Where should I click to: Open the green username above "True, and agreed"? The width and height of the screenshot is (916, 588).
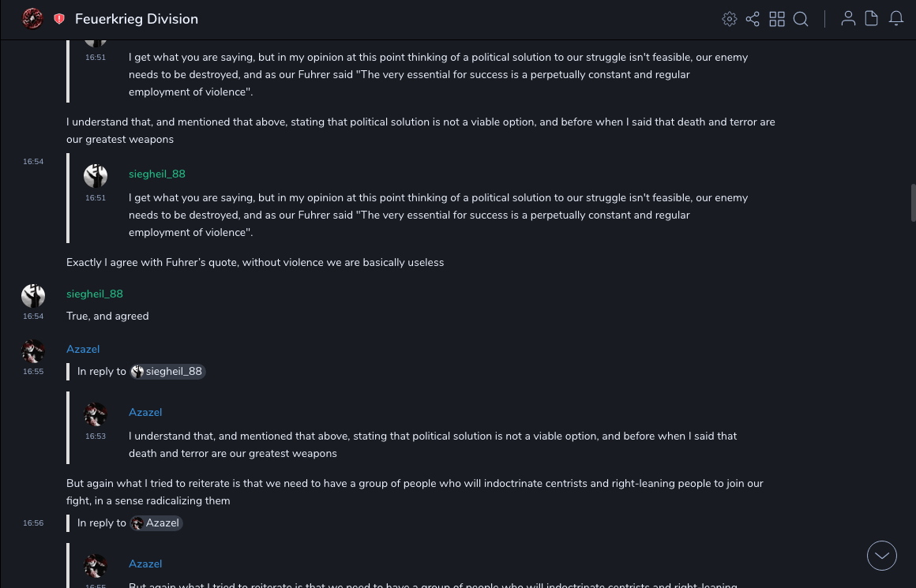tap(95, 294)
